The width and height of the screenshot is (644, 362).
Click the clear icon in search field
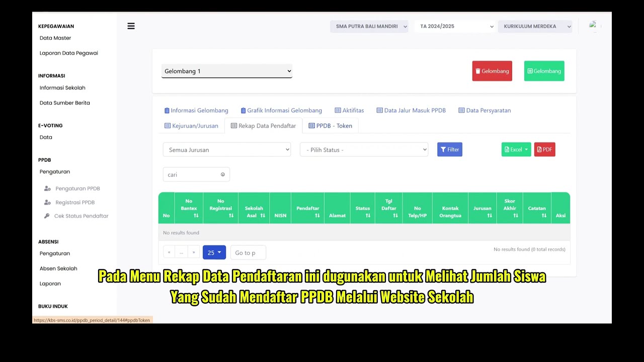point(223,174)
